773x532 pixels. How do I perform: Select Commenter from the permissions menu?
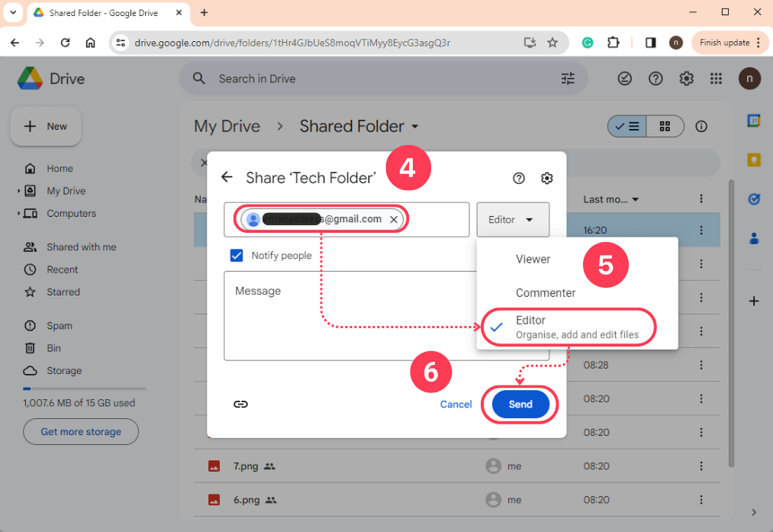click(546, 292)
